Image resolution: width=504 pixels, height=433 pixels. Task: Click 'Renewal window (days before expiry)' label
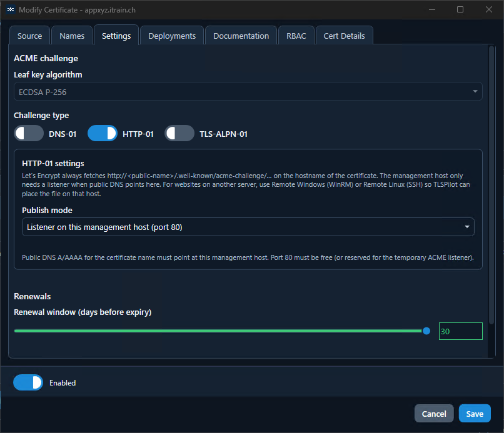tap(83, 312)
